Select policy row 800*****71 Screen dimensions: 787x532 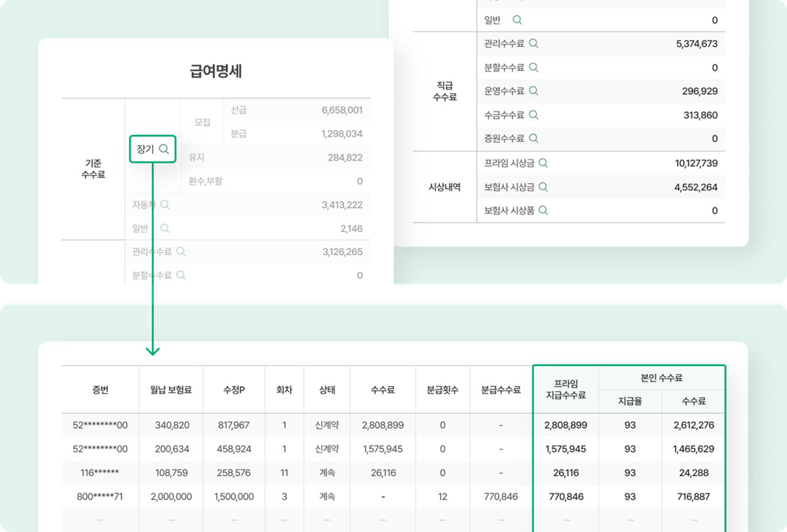[100, 497]
